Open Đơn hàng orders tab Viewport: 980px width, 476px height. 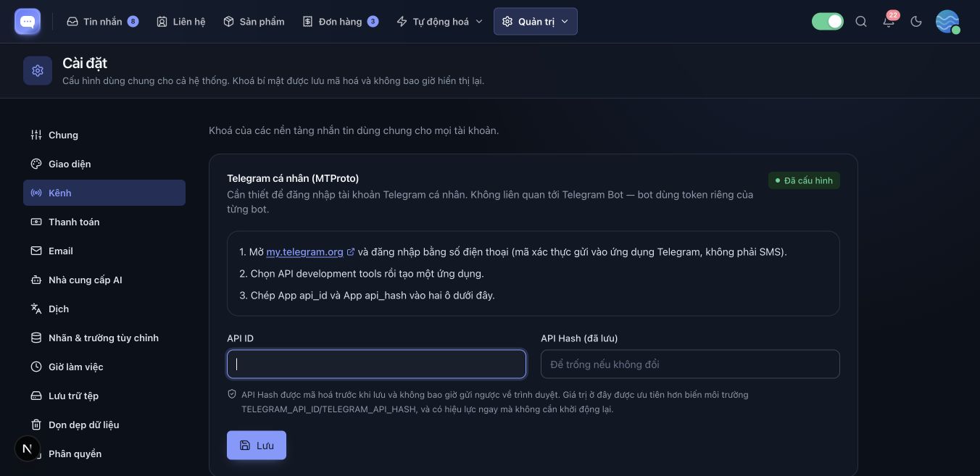341,22
